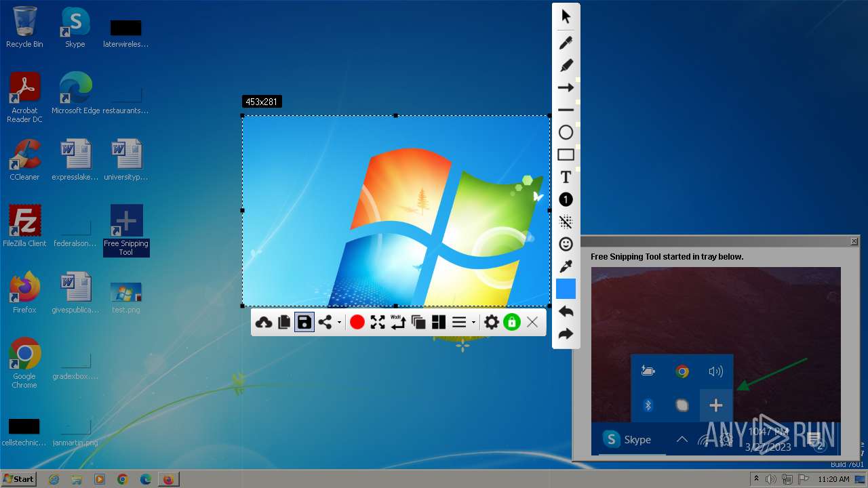This screenshot has width=868, height=488.
Task: Close the Free Snipping Tool notification popup
Action: pos(854,241)
